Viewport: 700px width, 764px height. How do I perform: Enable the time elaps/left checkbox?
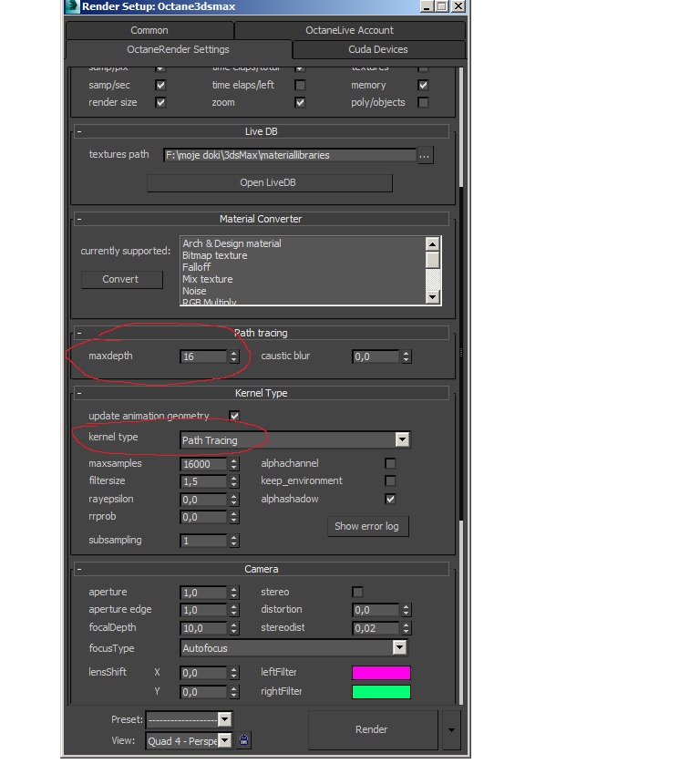coord(300,85)
